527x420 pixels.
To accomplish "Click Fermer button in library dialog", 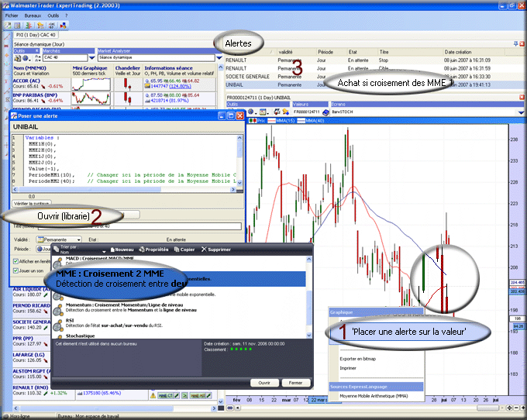I will (295, 383).
